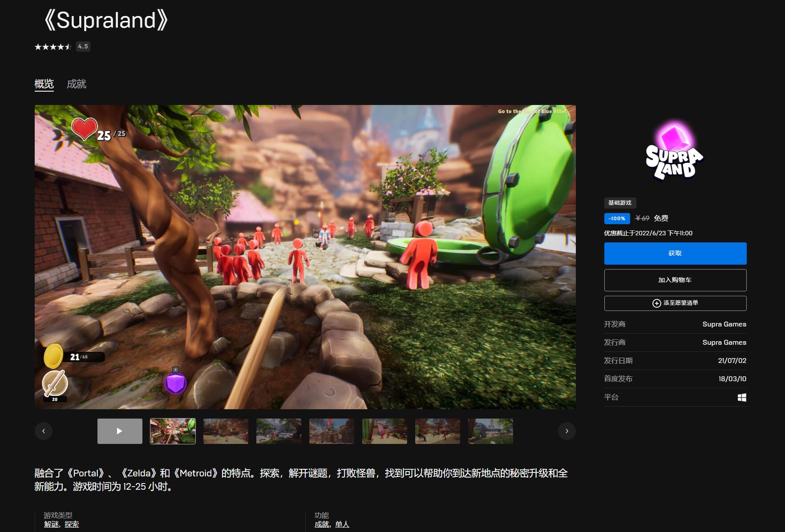
Task: Select the currently highlighted village screenshot thumbnail
Action: pyautogui.click(x=173, y=431)
